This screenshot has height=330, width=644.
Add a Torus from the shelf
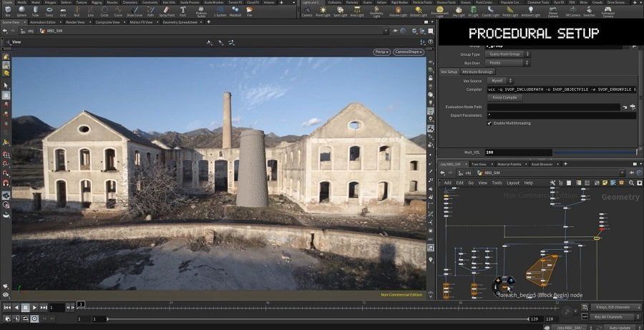point(49,11)
